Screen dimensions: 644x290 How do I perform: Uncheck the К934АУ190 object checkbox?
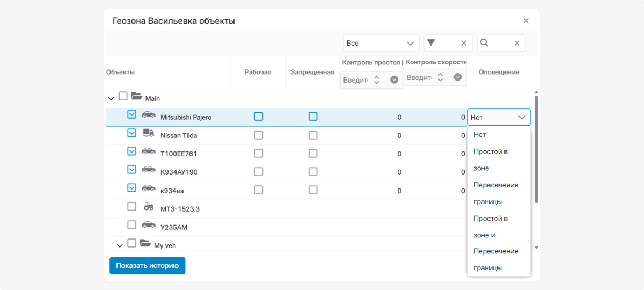tap(131, 169)
